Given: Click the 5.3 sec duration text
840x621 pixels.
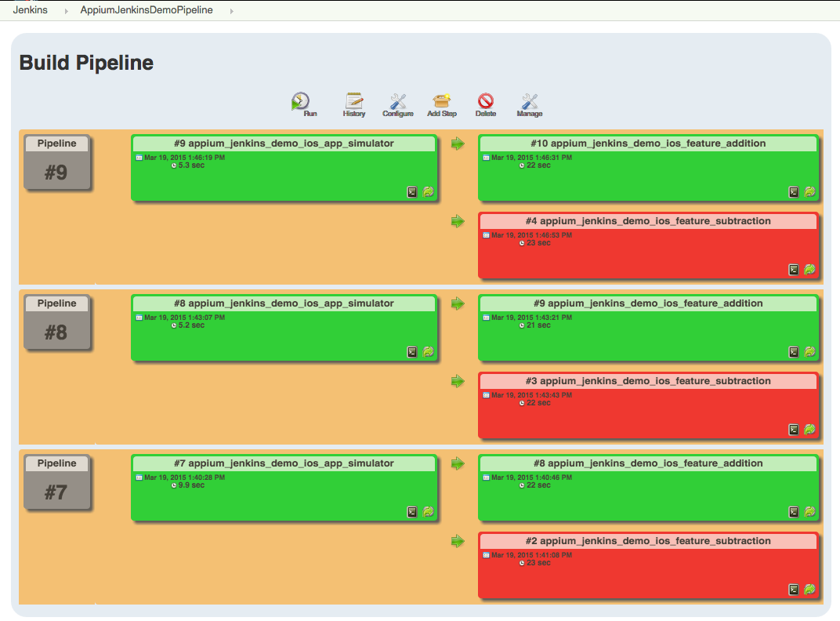Looking at the screenshot, I should tap(191, 165).
